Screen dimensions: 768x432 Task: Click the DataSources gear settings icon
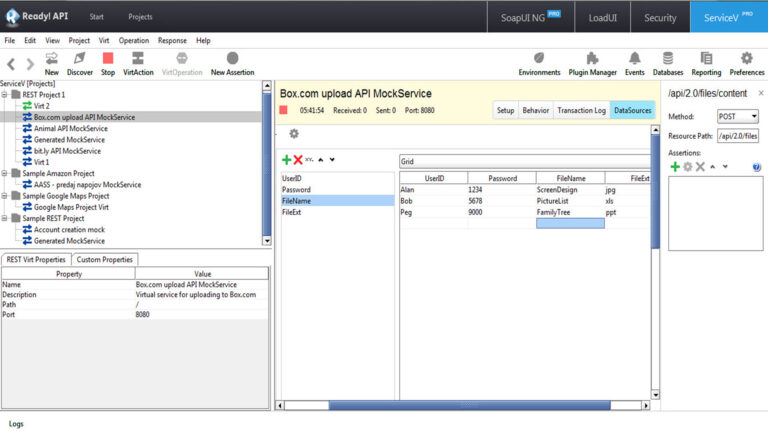tap(294, 133)
